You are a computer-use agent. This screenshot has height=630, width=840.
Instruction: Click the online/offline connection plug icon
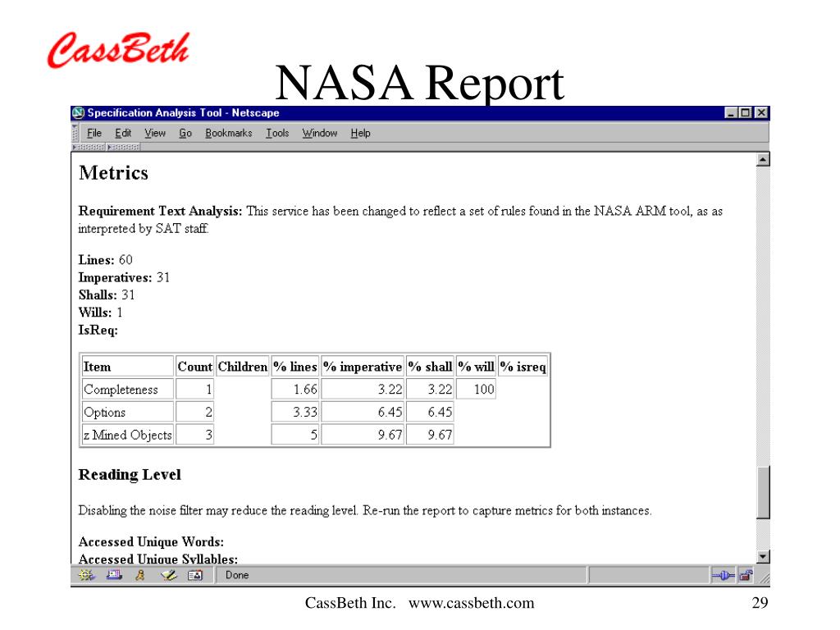[x=723, y=576]
